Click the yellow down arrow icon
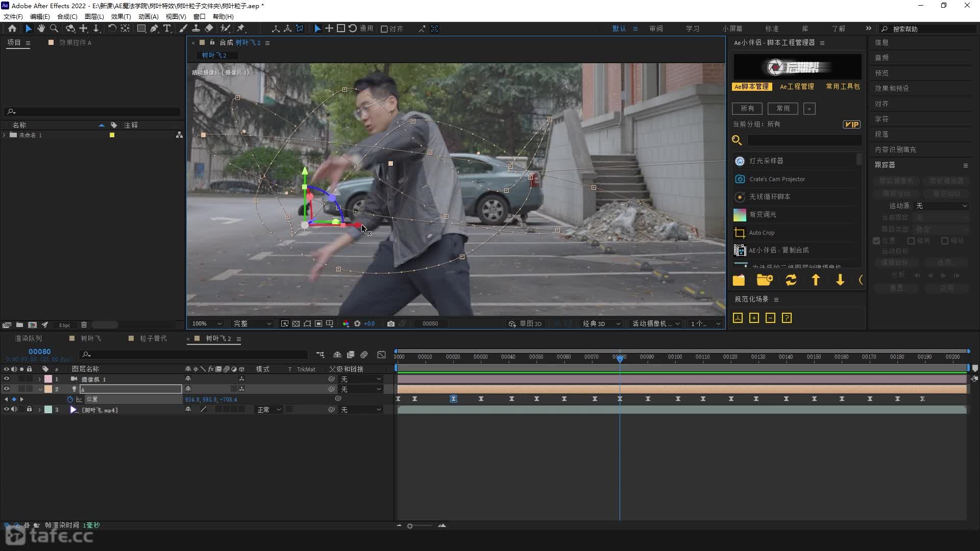 [x=840, y=280]
